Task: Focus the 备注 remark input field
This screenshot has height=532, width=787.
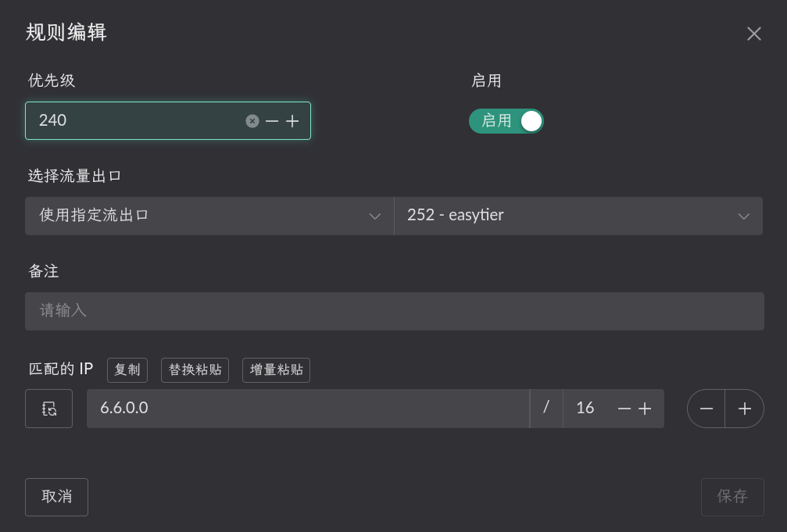Action: tap(394, 311)
